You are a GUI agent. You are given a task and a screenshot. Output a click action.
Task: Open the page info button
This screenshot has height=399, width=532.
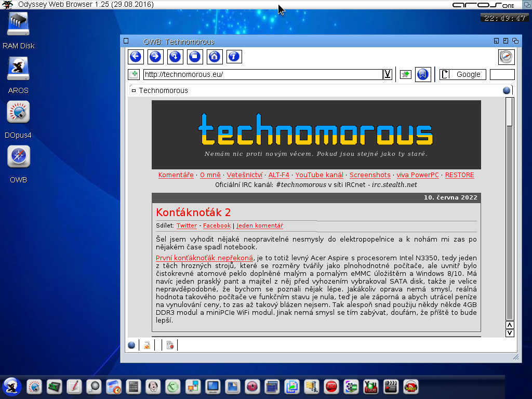[x=234, y=57]
